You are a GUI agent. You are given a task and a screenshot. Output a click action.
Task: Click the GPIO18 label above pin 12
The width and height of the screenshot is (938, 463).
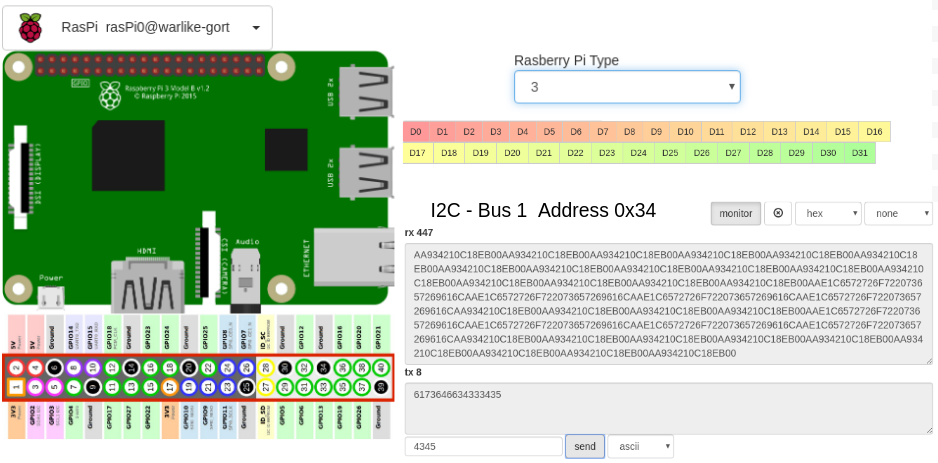[x=112, y=334]
